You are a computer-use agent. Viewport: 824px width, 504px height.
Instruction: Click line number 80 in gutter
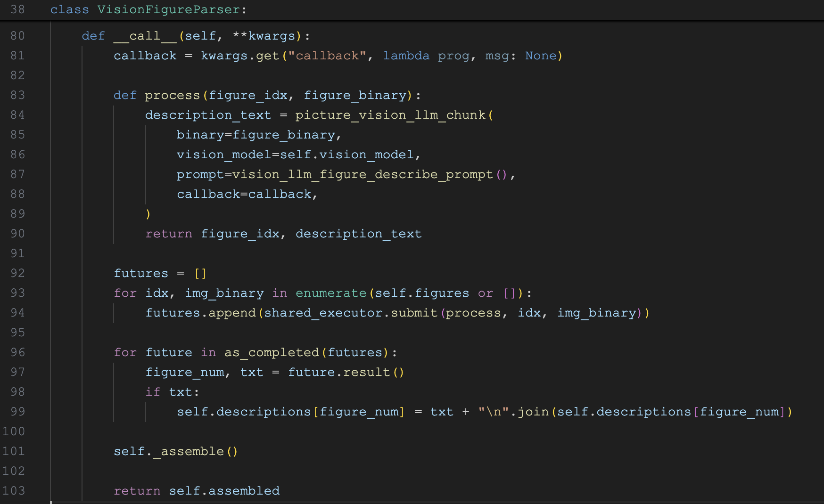coord(17,36)
